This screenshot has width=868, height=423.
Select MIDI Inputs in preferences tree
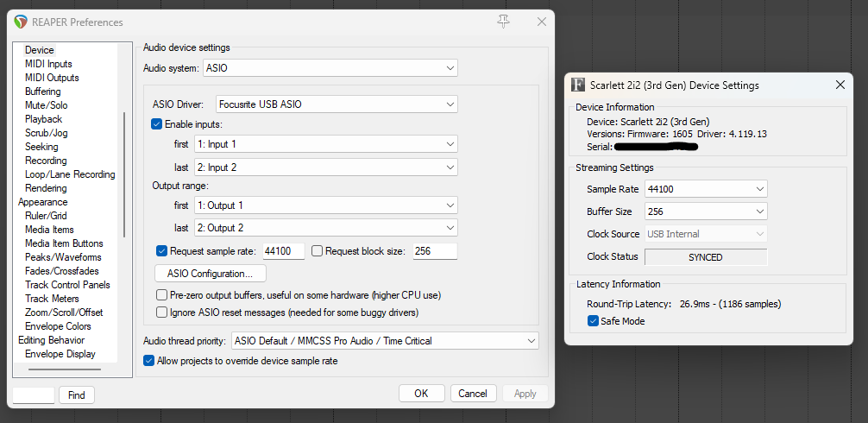click(48, 64)
